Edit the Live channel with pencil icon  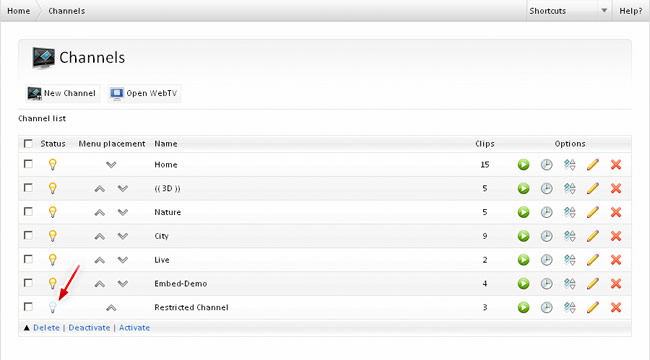(593, 260)
